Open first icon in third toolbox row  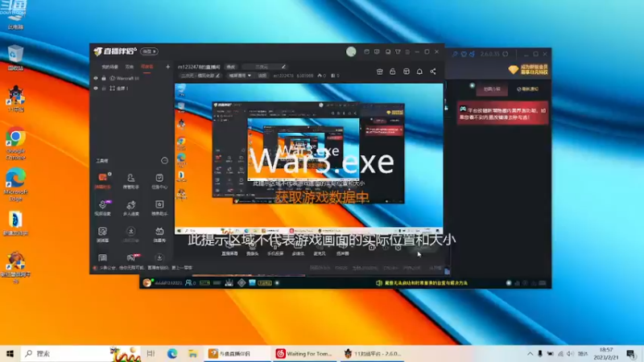point(103,234)
